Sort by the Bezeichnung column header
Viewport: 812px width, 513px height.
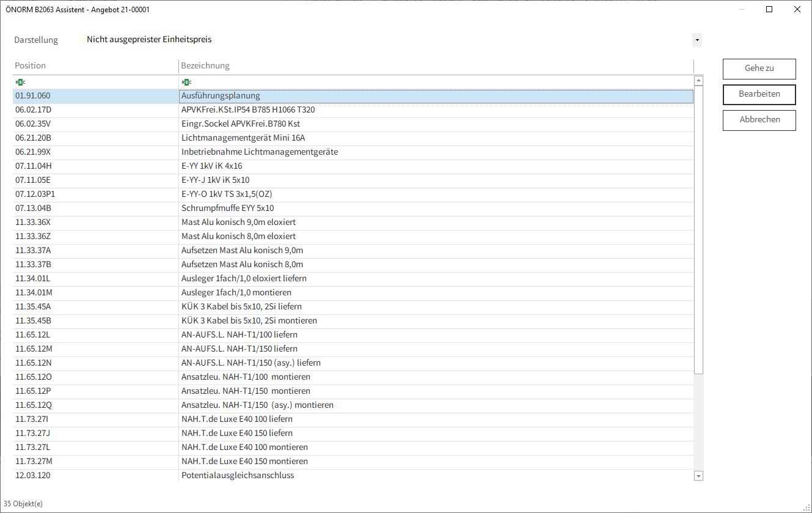click(x=436, y=66)
